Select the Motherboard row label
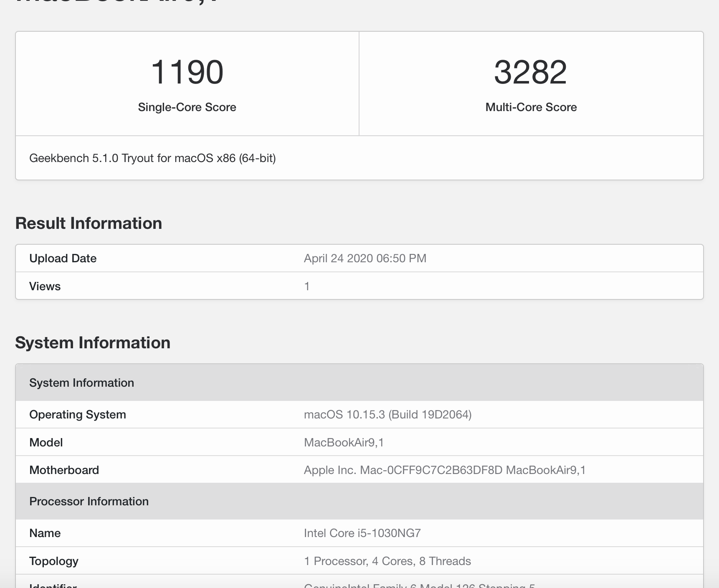The image size is (719, 588). tap(64, 470)
